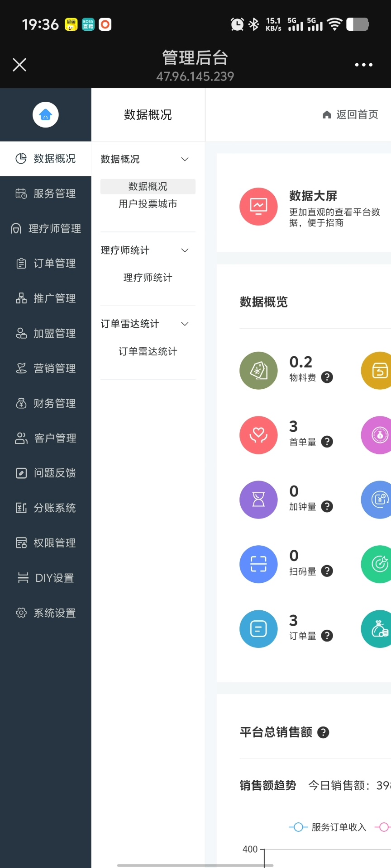Image resolution: width=391 pixels, height=868 pixels.
Task: Close the 管理后台 page with X
Action: (x=19, y=65)
